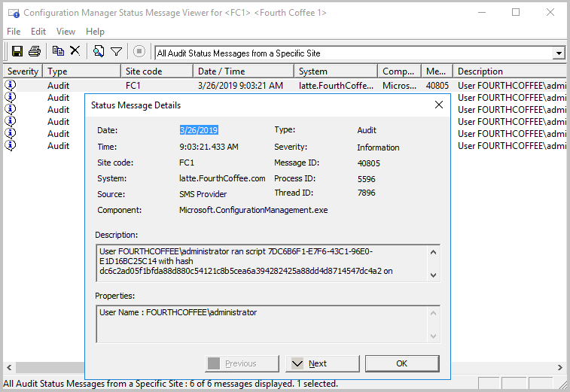The height and width of the screenshot is (392, 570).
Task: Open the Help menu
Action: pyautogui.click(x=95, y=32)
